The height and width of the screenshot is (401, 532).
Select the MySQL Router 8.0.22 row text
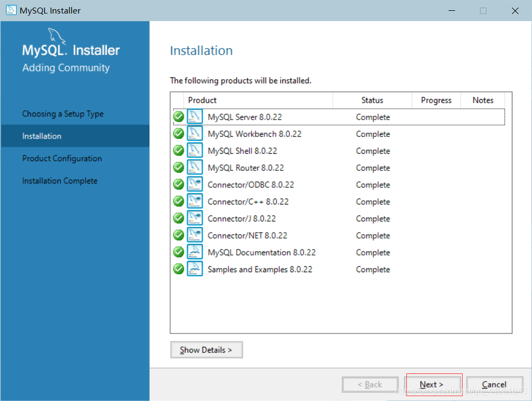click(x=245, y=168)
